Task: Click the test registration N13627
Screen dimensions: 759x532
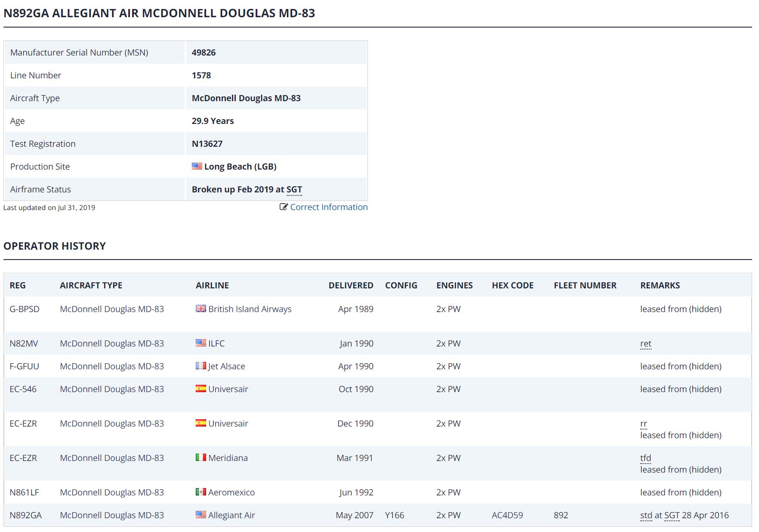Action: [207, 144]
